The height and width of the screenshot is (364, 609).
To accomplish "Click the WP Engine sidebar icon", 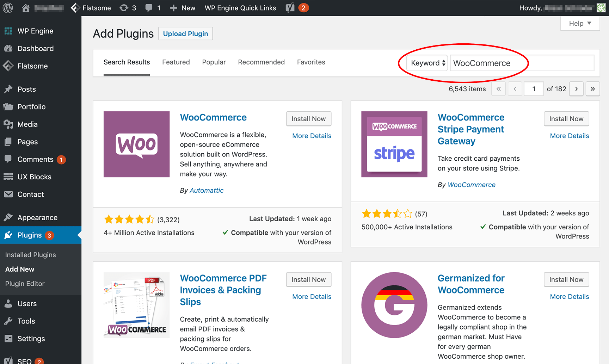I will 8,31.
